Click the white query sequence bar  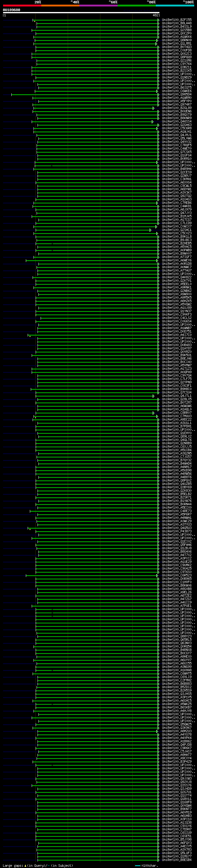tap(81, 12)
